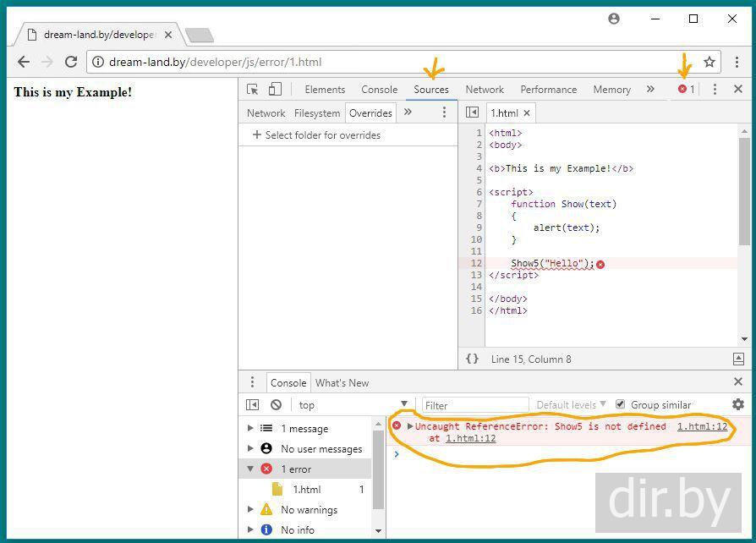Bookmark this page with star icon

tap(709, 62)
